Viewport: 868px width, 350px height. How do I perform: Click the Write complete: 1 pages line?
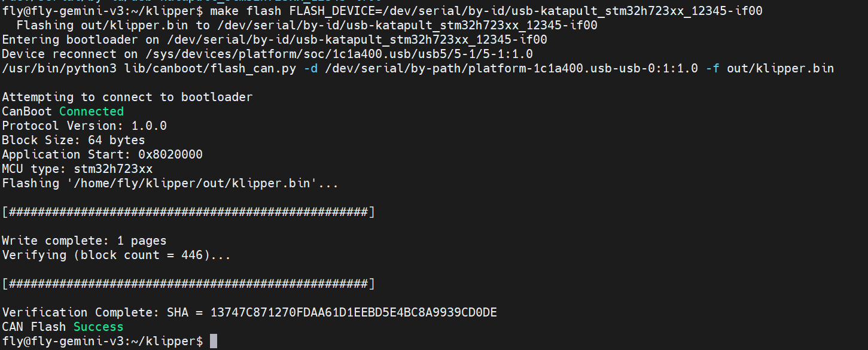coord(84,241)
